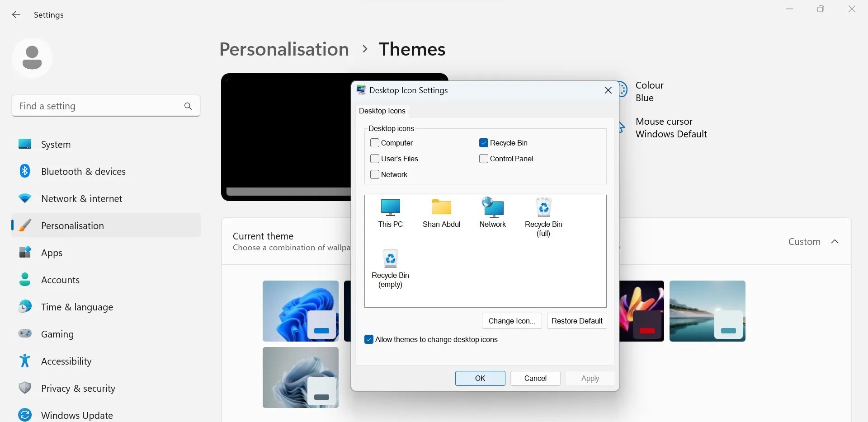
Task: Enable the Computer desktop icon checkbox
Action: (375, 143)
